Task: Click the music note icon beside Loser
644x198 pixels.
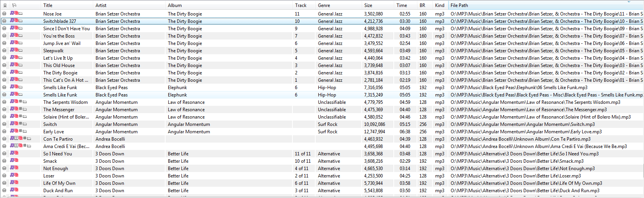Action: (x=12, y=176)
